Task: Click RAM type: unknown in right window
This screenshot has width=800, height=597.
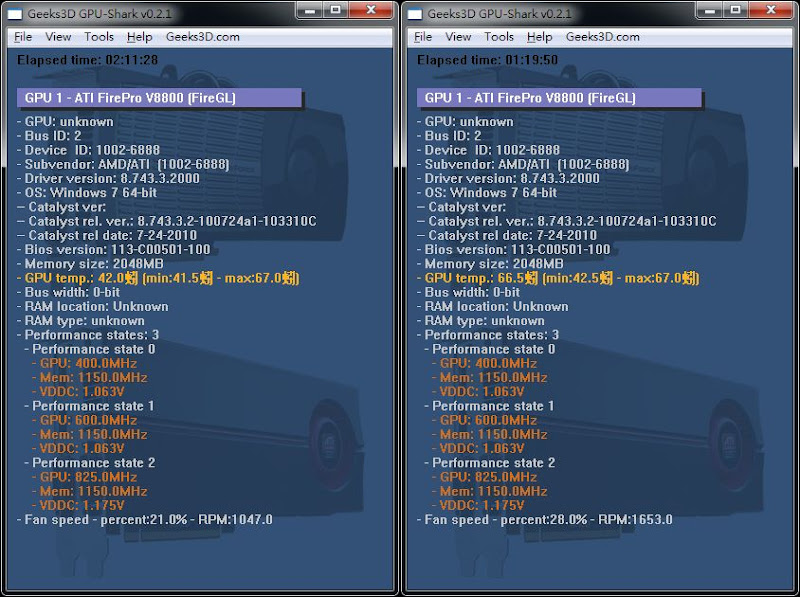Action: 481,321
